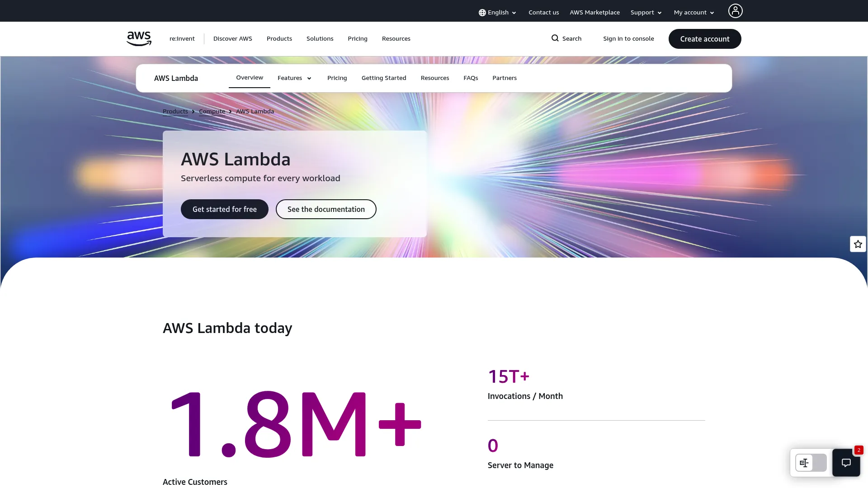Click See the documentation button
Viewport: 868px width, 488px height.
(x=326, y=209)
